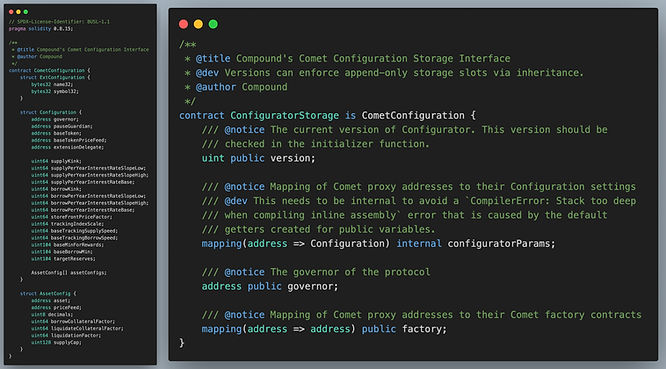
Task: Close the CometConfiguration window with red button
Action: (11, 12)
